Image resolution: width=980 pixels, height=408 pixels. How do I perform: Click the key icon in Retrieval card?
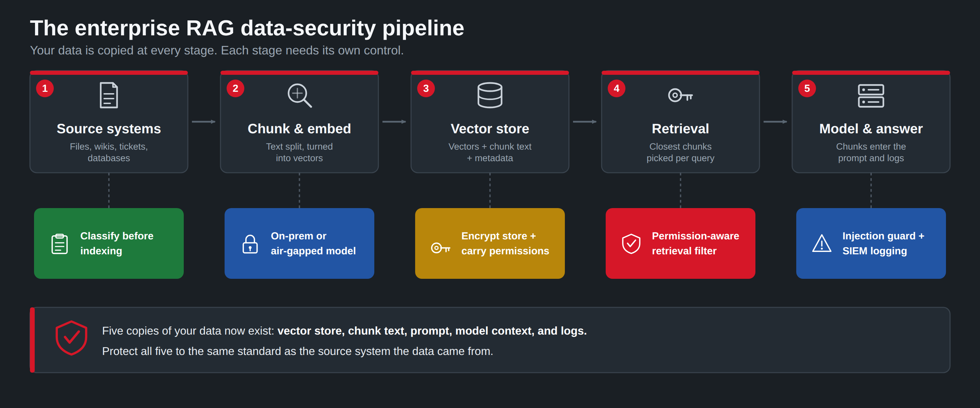[680, 95]
